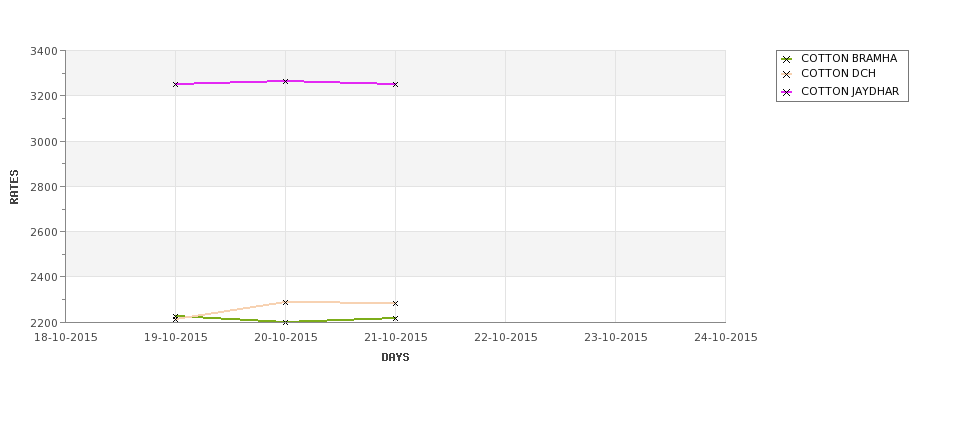Click the COTTON DCH legend marker icon
The height and width of the screenshot is (429, 975).
[x=787, y=75]
